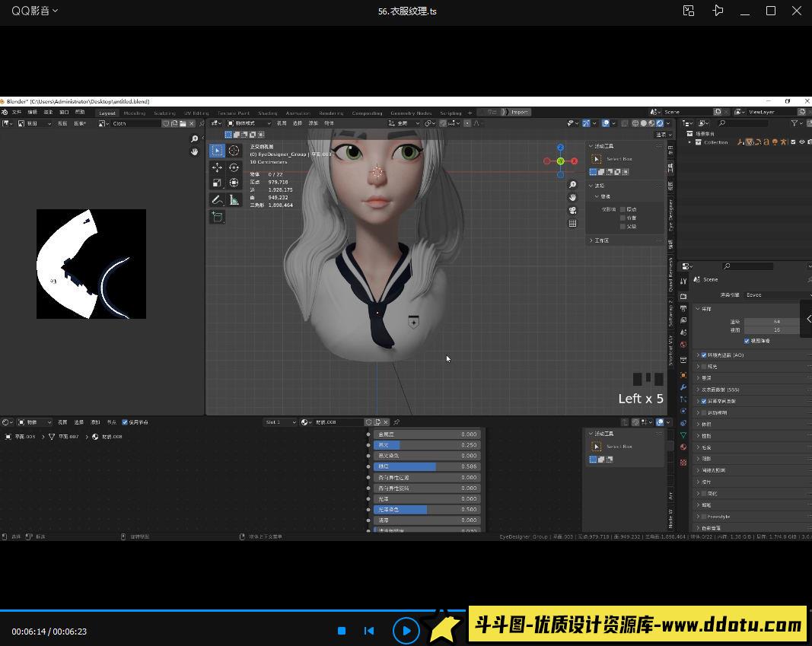Click the Import button in top bar
Screen dimensions: 812x646
pos(520,113)
